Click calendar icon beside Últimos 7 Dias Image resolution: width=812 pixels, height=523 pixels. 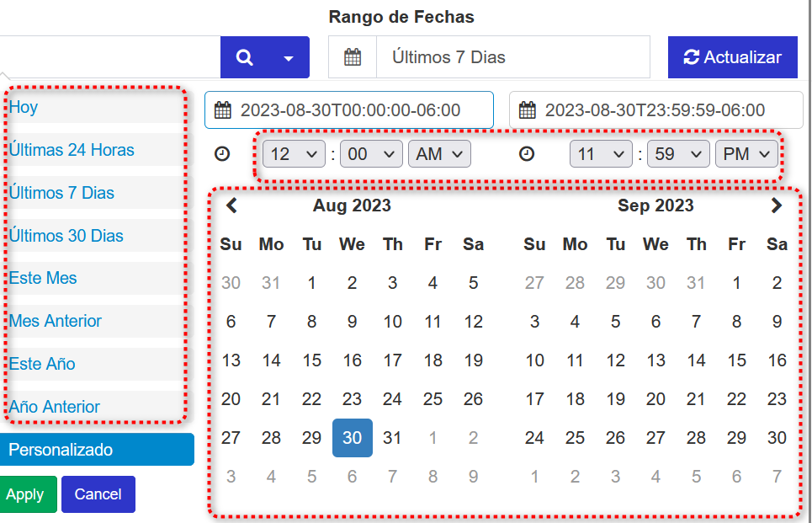(x=353, y=58)
